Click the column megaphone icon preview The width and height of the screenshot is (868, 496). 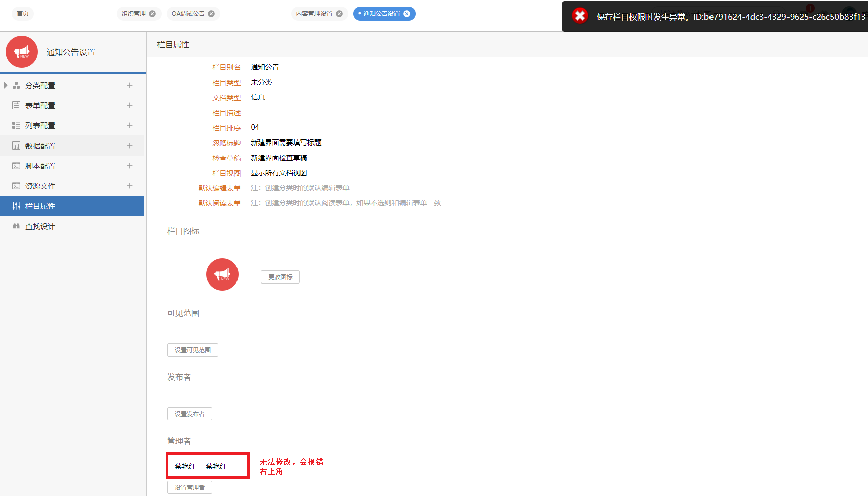pyautogui.click(x=222, y=274)
